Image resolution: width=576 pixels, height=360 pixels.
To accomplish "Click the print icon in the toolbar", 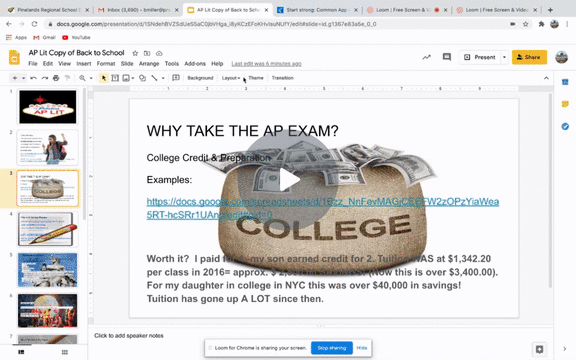I will [56, 78].
